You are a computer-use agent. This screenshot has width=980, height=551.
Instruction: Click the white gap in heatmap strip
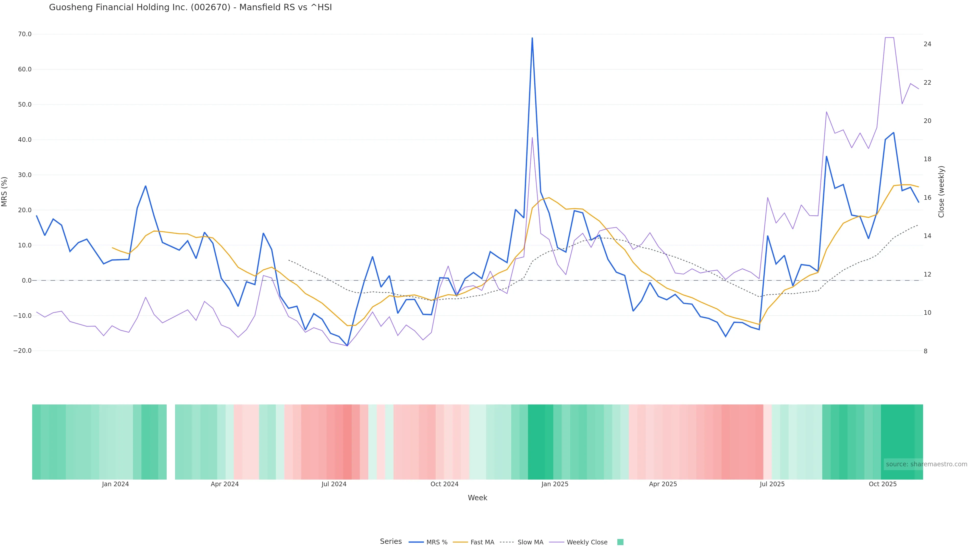(171, 442)
